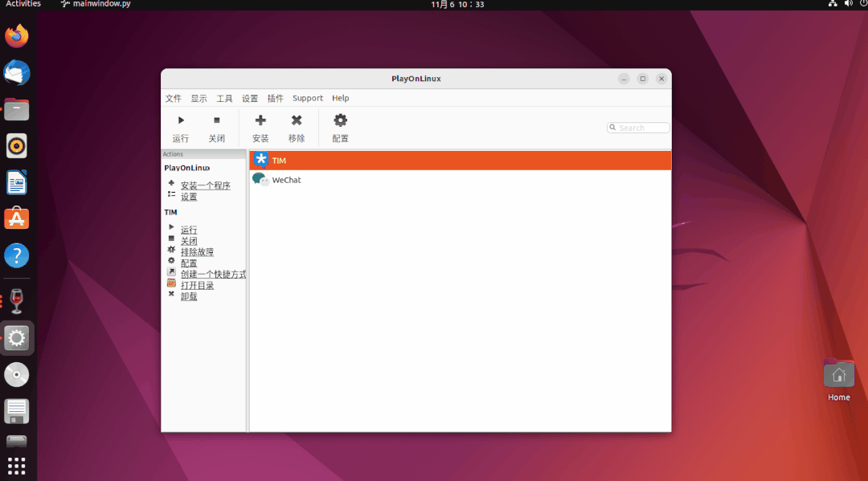Click the 创建一个快捷方式 shortcut link
This screenshot has height=481, width=868.
tap(213, 274)
